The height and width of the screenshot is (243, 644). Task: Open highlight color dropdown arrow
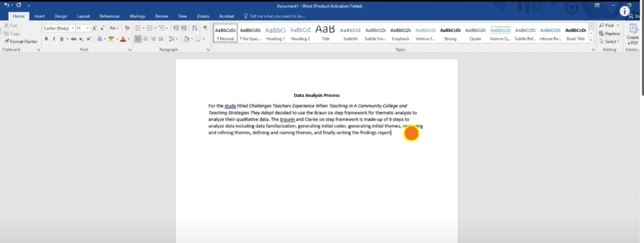(116, 39)
